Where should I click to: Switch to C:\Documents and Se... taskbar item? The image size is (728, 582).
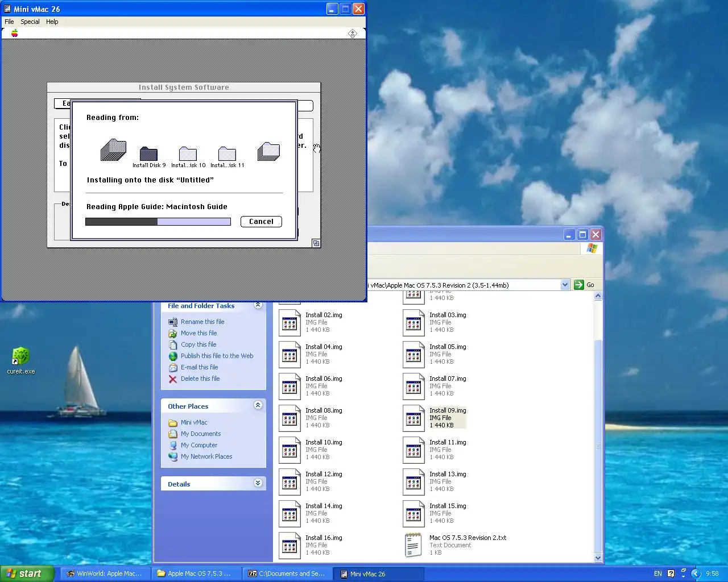[287, 573]
